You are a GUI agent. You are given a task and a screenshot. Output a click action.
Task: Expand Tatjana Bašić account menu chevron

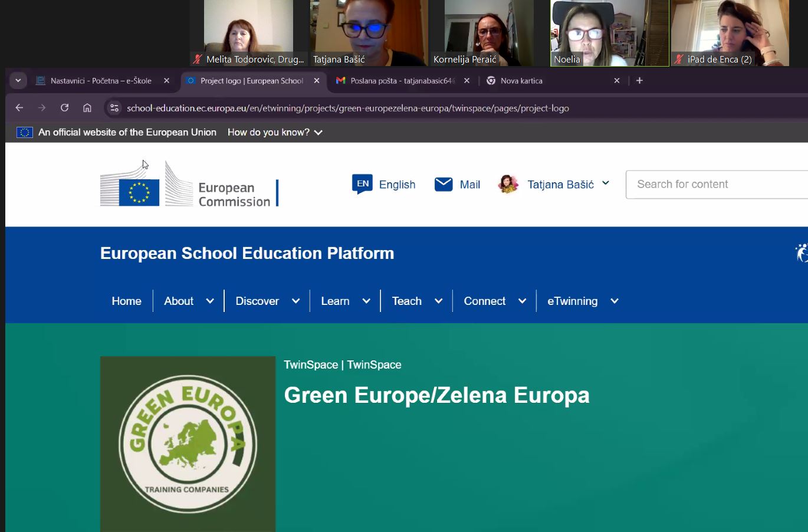(x=606, y=183)
